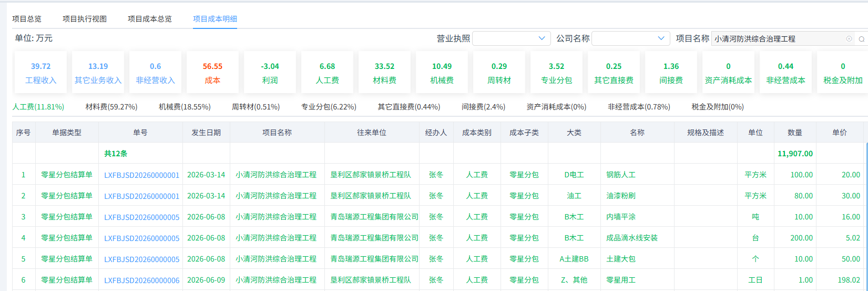Select the 间接费 1.36 card
The width and height of the screenshot is (868, 291).
point(671,73)
